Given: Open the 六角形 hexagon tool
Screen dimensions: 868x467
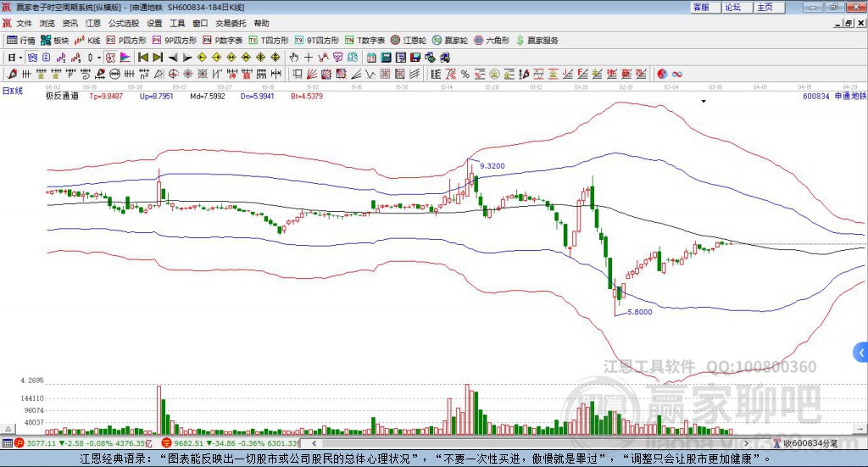Looking at the screenshot, I should pos(492,41).
